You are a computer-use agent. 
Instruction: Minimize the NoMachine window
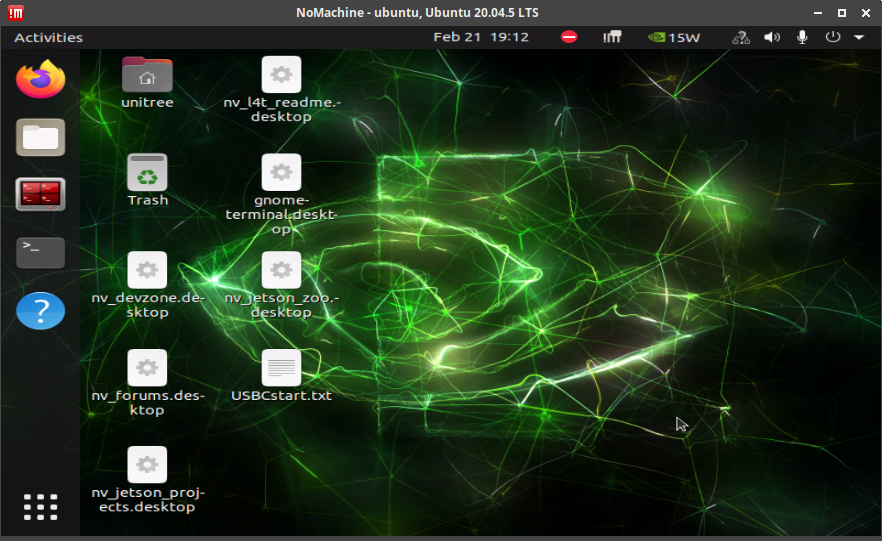coord(818,12)
